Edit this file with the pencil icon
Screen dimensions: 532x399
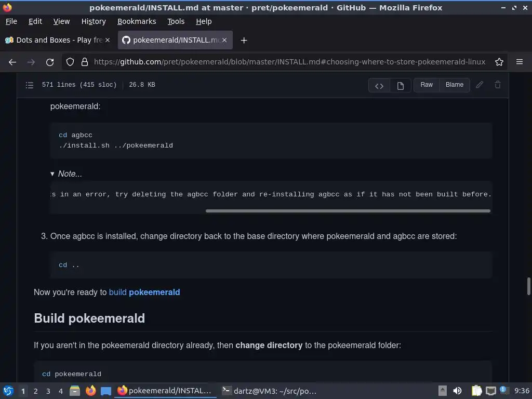pos(480,85)
